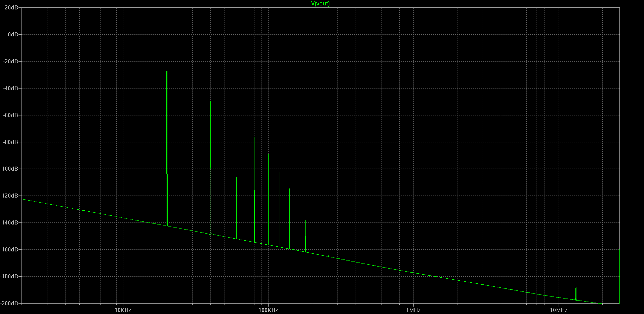Screen dimensions: 644x314
Task: Click the 20dB axis label
Action: 12,7
